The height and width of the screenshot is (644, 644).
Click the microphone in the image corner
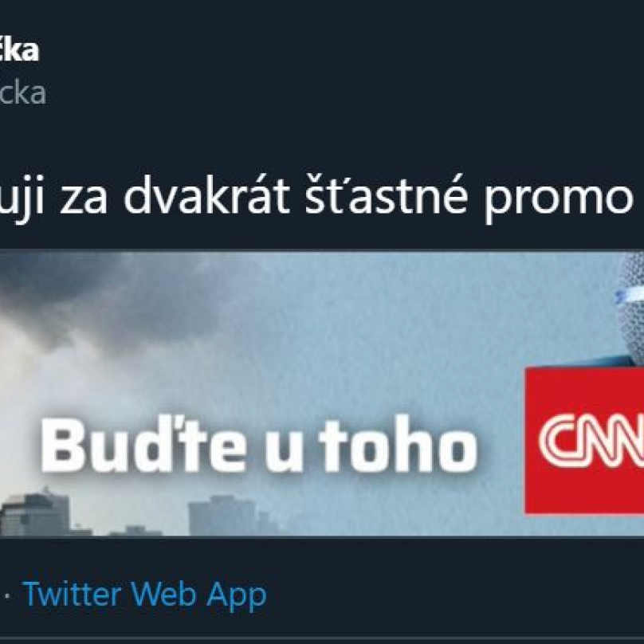tap(630, 308)
